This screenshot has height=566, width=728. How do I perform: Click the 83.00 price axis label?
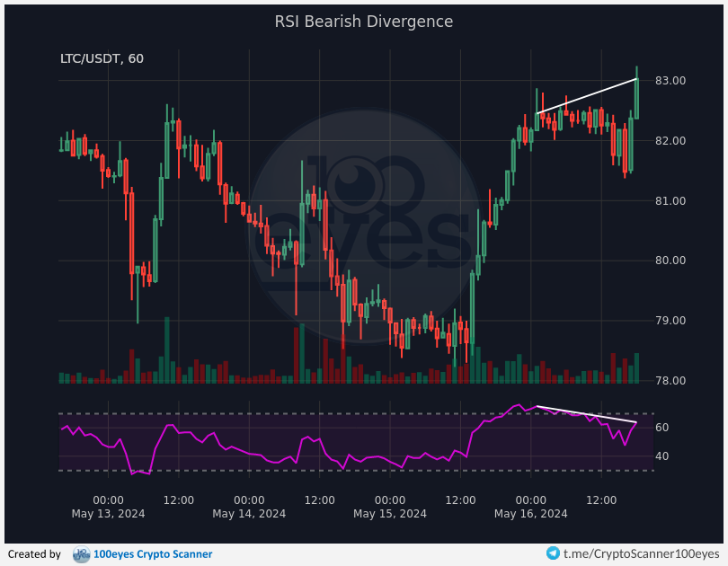pos(670,81)
